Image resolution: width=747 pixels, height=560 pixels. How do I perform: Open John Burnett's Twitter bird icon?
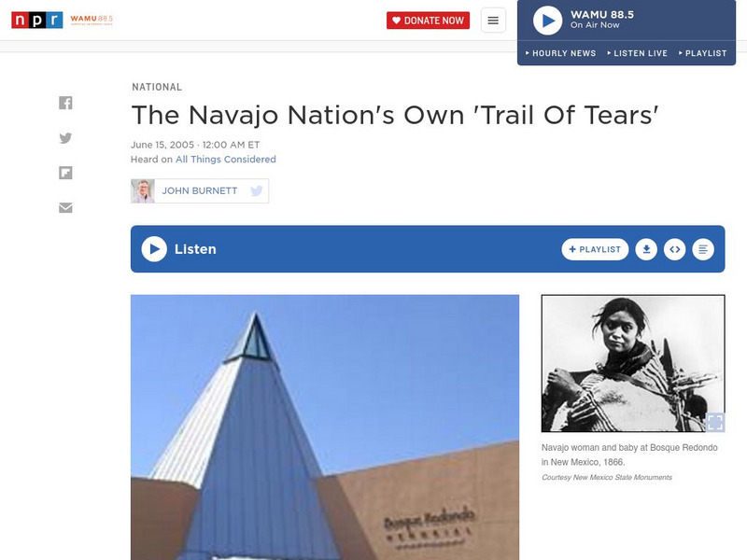(256, 191)
